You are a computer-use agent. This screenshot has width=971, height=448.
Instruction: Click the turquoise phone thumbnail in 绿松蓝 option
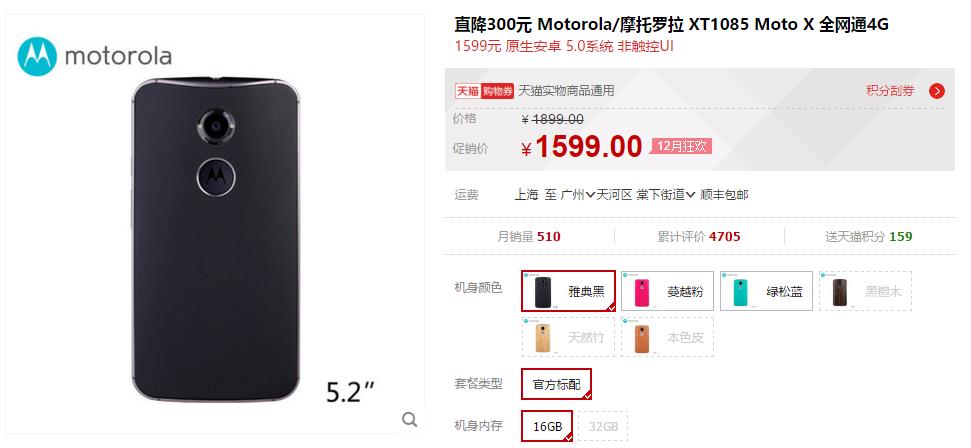[741, 291]
